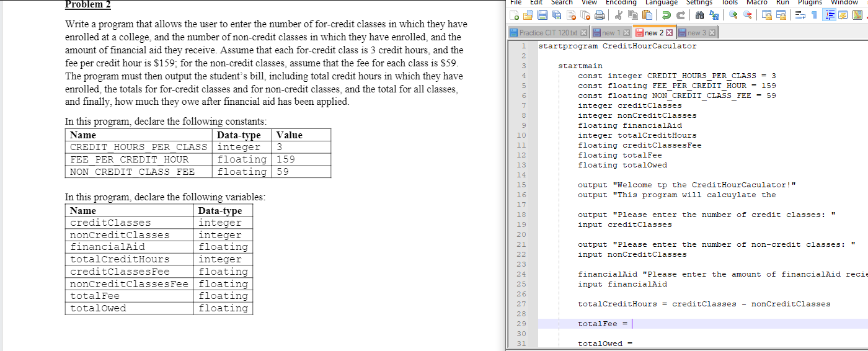Viewport: 868px width, 351px height.
Task: Close the new 3 tab
Action: [712, 33]
